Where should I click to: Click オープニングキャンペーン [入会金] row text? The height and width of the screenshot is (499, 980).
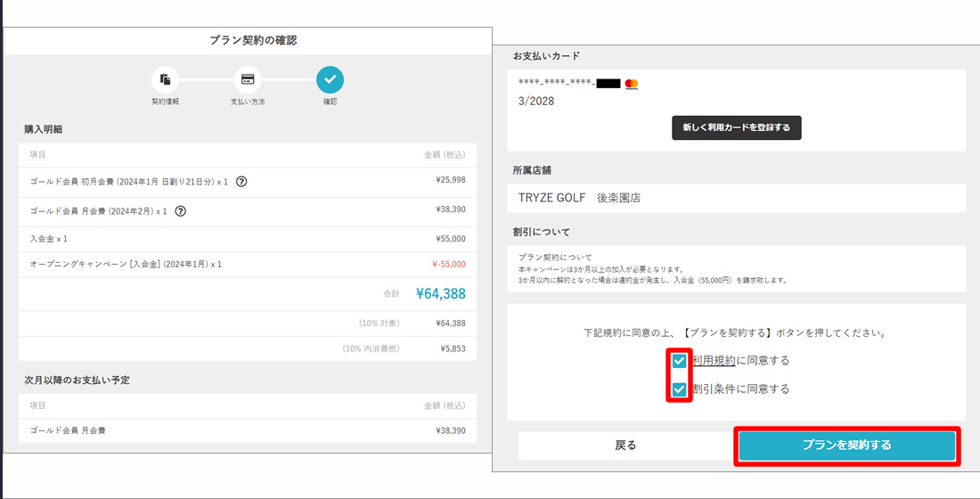pos(126,265)
